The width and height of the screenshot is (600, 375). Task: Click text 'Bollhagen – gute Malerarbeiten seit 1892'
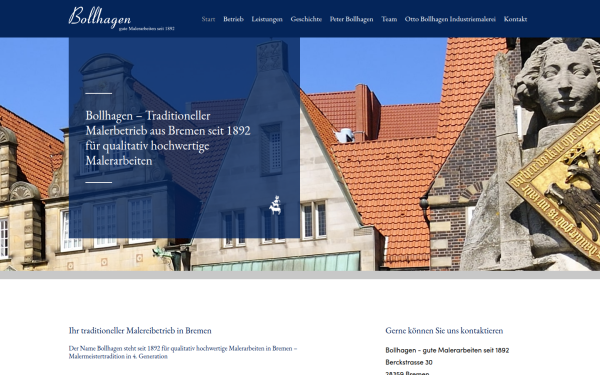(447, 350)
